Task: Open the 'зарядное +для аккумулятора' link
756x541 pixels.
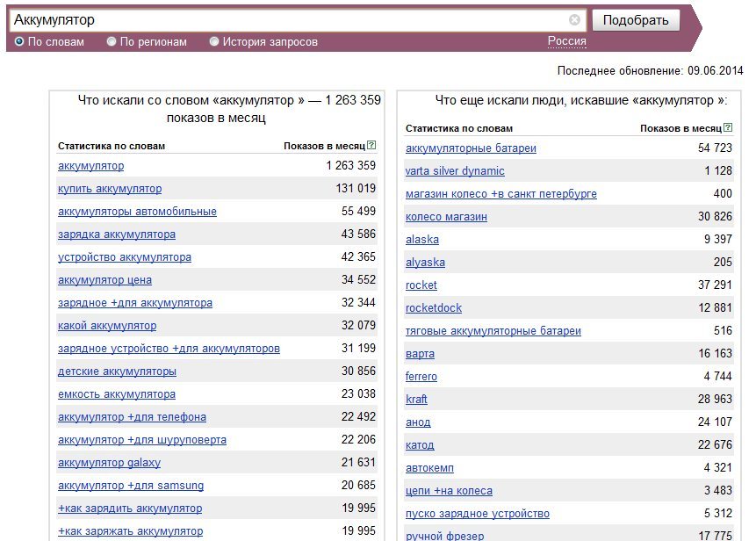Action: [135, 303]
